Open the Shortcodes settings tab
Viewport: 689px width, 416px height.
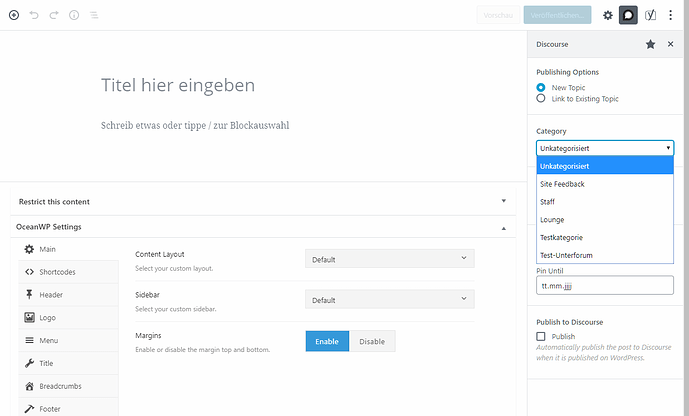coord(69,272)
